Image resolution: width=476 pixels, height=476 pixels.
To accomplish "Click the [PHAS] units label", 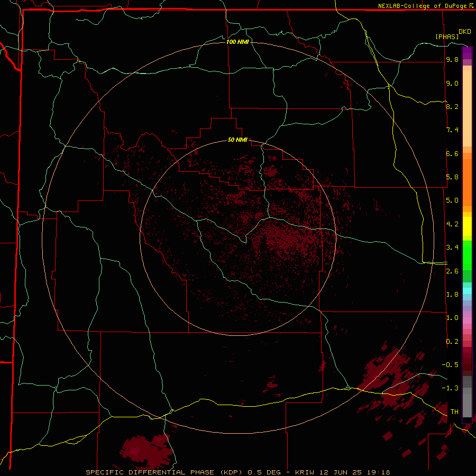I will [x=447, y=36].
